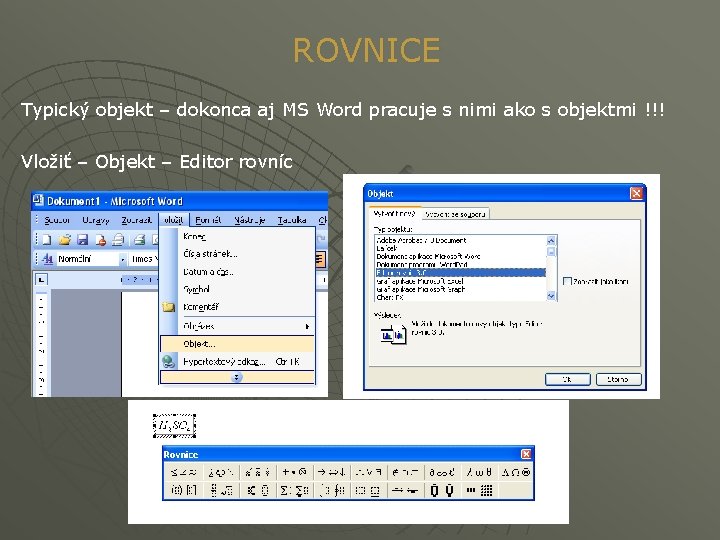Choose Datum a čas from the Vložit menu

237,272
